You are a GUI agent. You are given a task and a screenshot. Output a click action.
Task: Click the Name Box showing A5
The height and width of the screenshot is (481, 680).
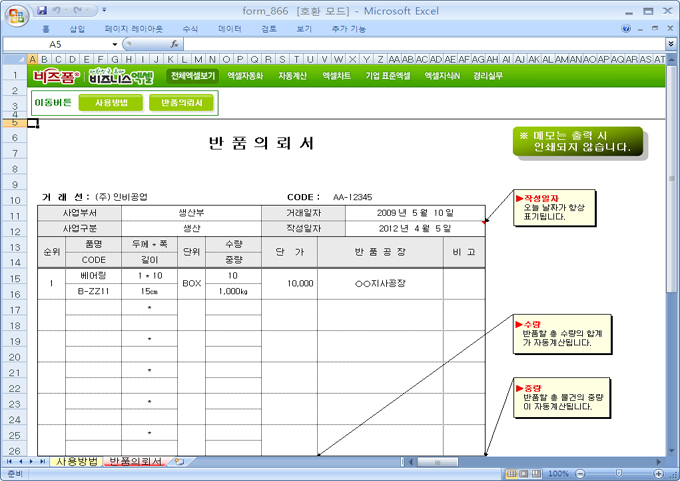tap(56, 44)
